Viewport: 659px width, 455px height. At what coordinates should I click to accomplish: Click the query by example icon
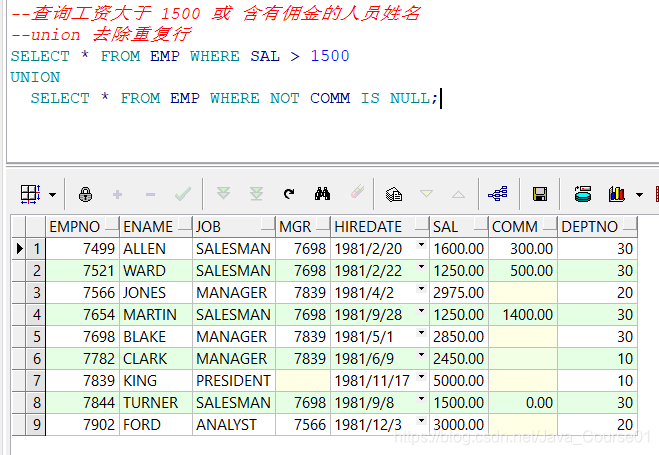[394, 195]
